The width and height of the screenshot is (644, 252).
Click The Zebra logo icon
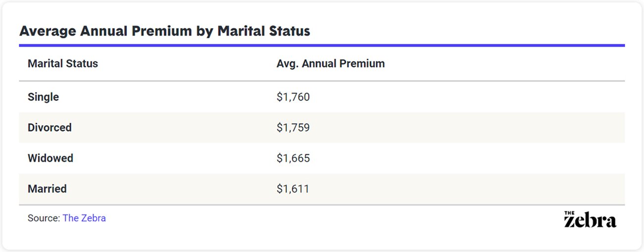pos(590,219)
